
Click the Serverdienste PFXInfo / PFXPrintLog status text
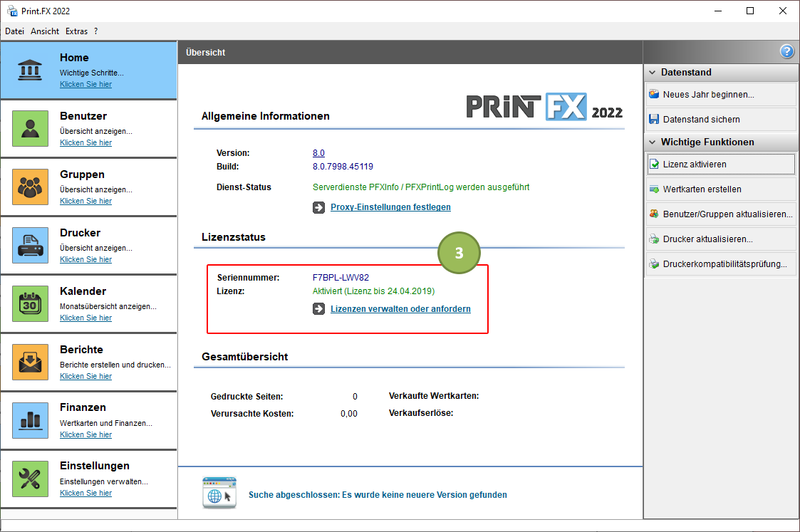[x=421, y=187]
